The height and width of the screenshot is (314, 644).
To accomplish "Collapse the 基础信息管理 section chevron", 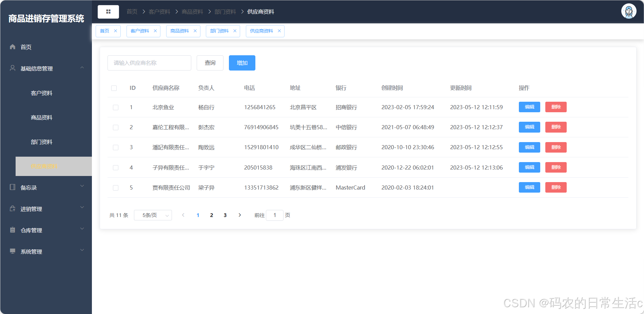I will click(x=82, y=67).
